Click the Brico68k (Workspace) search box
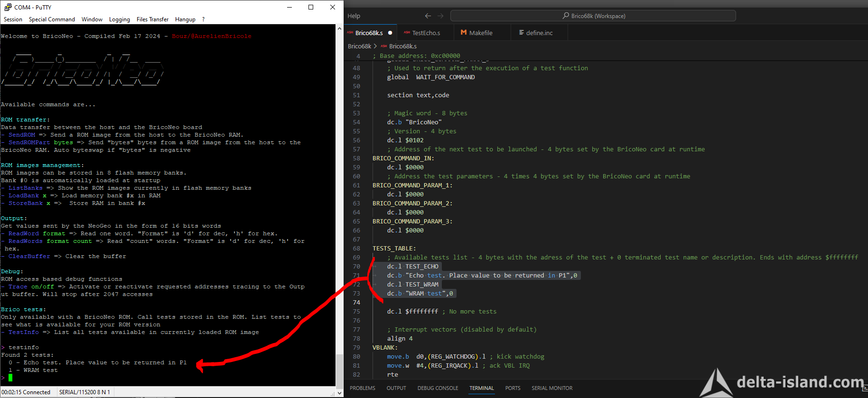Screen dimensions: 868x398 pyautogui.click(x=593, y=16)
